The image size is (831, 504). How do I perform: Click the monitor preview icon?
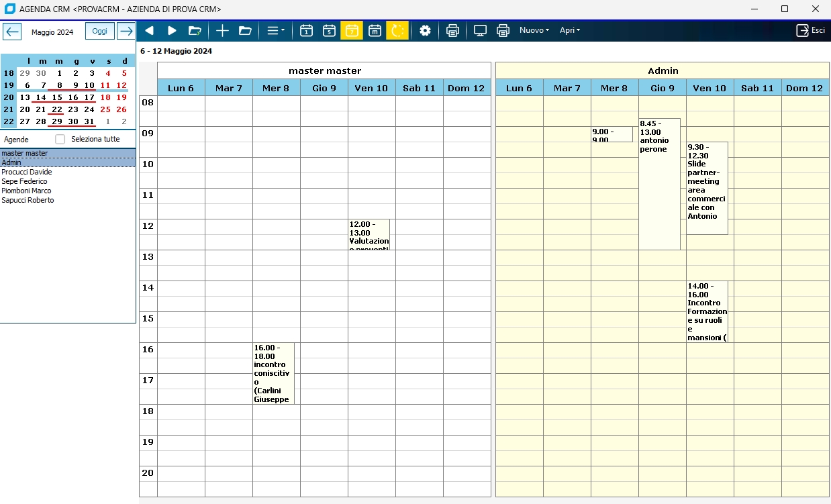[x=480, y=30]
